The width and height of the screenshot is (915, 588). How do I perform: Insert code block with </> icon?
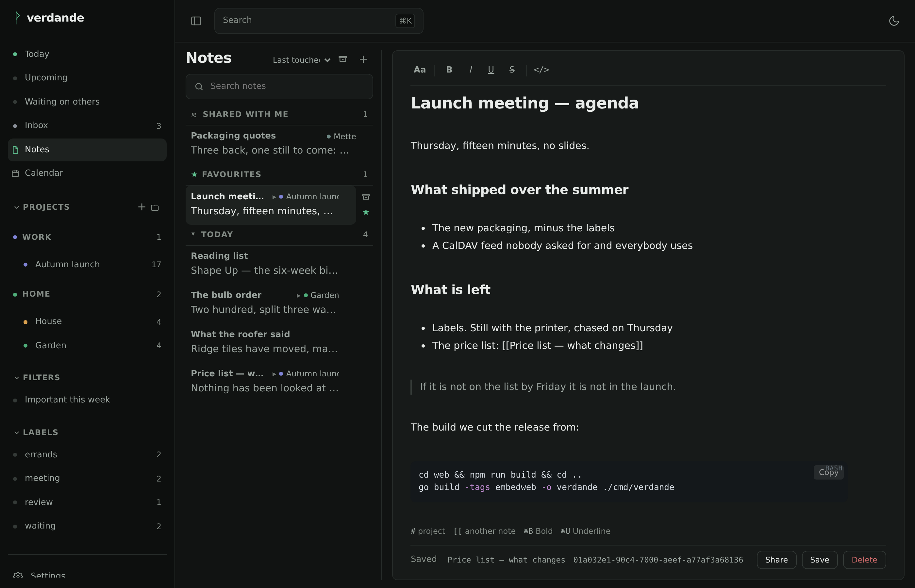(541, 70)
